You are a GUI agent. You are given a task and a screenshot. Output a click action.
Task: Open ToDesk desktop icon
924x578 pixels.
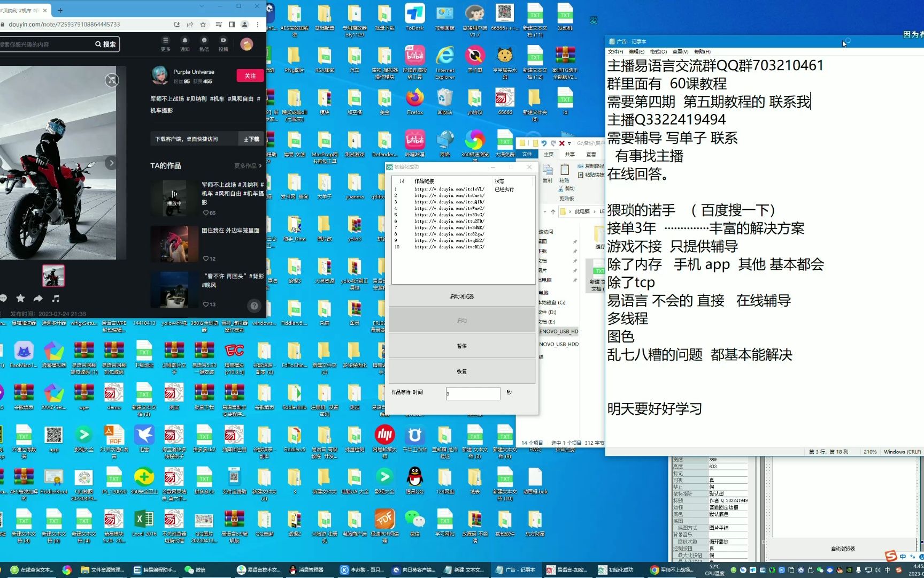(x=414, y=18)
